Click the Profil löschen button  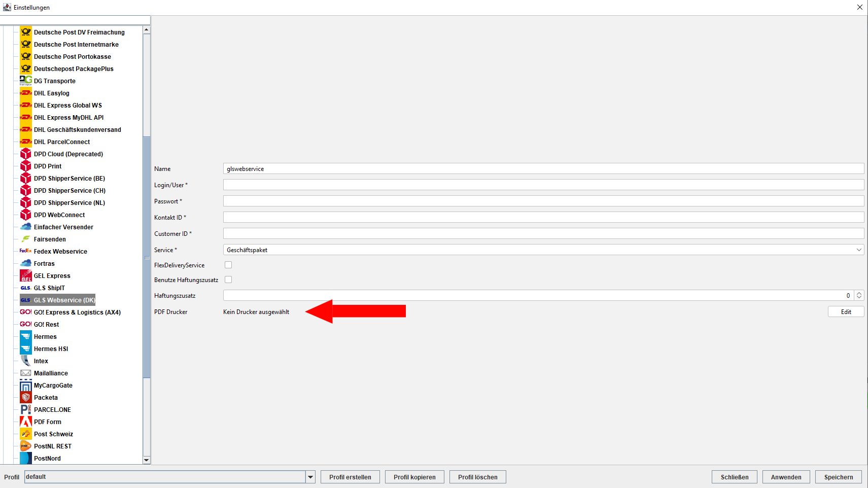tap(477, 477)
